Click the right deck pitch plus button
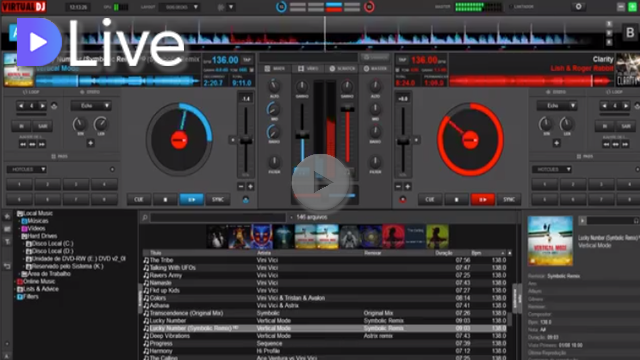 click(x=407, y=187)
